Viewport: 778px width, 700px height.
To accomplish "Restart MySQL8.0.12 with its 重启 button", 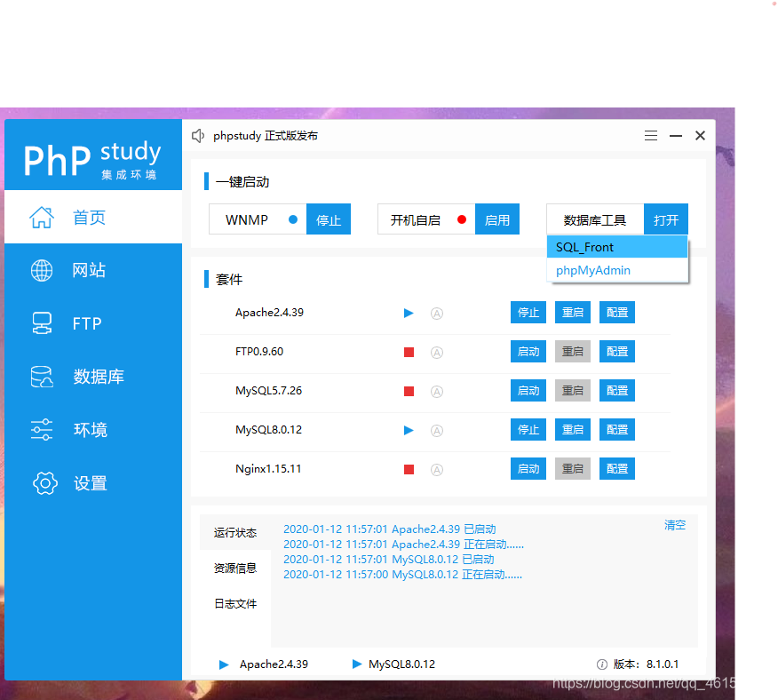I will [x=573, y=429].
